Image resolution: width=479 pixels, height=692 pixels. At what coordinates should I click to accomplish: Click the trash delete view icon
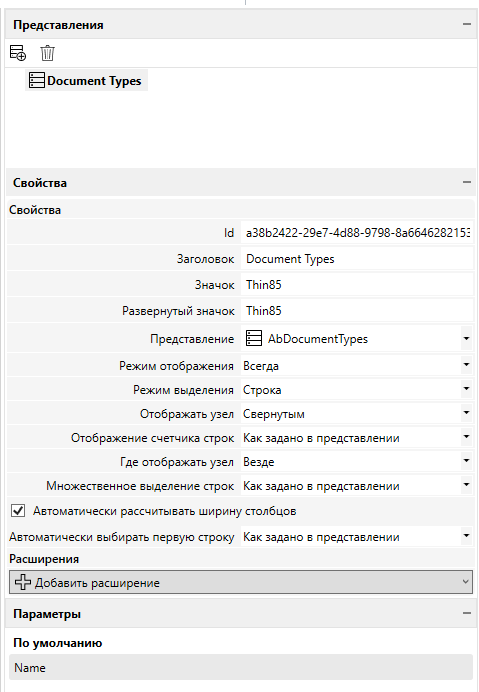coord(47,53)
